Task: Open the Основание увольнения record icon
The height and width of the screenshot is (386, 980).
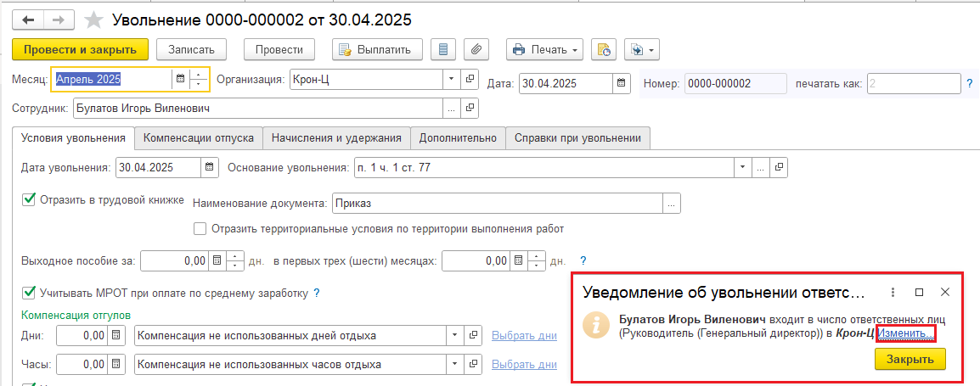Action: tap(778, 167)
